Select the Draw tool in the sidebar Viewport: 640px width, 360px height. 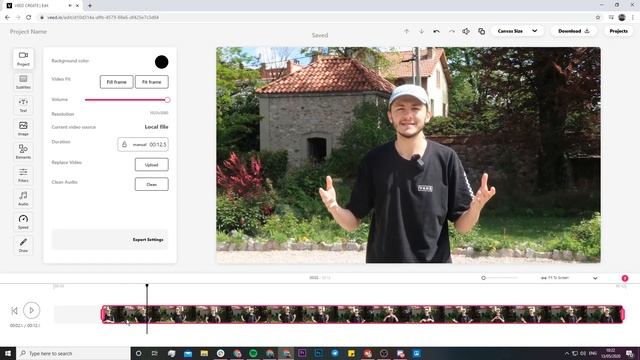coord(23,245)
